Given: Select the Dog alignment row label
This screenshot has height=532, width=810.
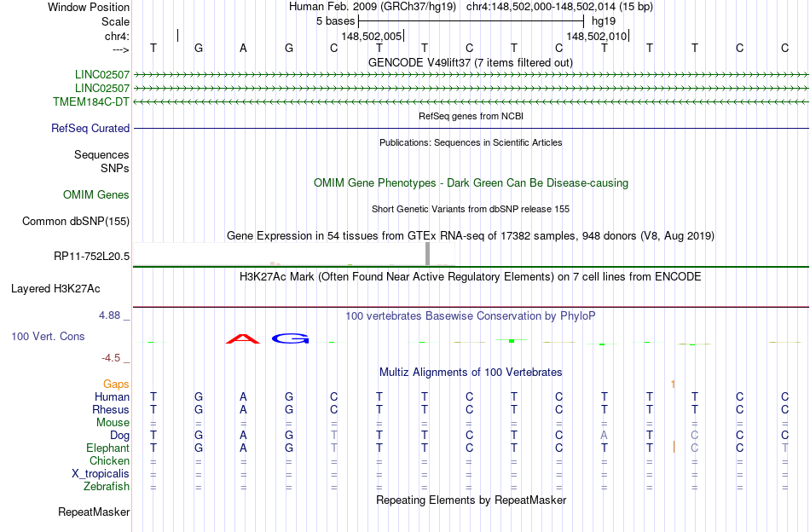Looking at the screenshot, I should pyautogui.click(x=119, y=436).
